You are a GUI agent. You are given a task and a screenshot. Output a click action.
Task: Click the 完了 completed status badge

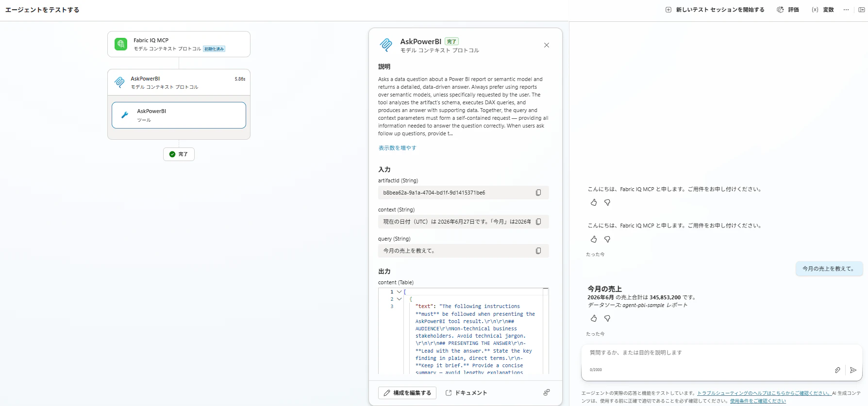[x=179, y=154]
